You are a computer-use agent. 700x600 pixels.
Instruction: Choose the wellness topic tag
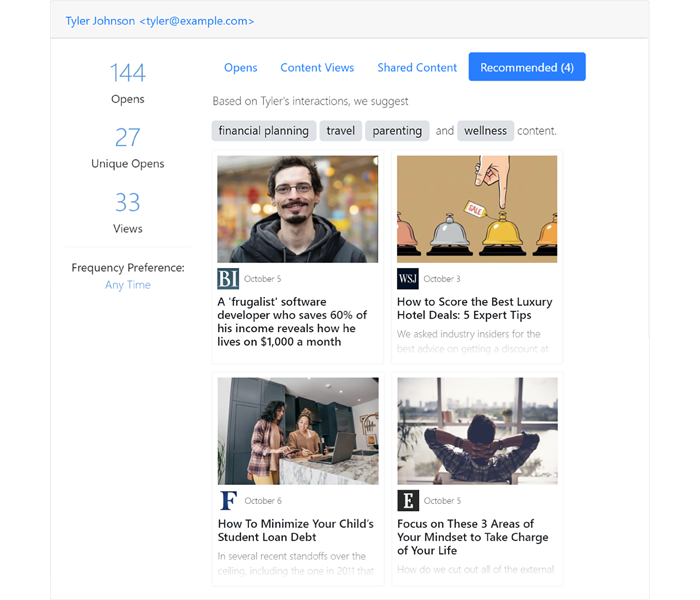click(x=486, y=131)
